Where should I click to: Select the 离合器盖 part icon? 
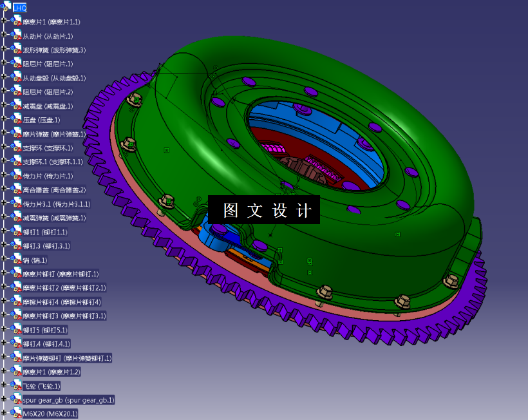pos(15,190)
